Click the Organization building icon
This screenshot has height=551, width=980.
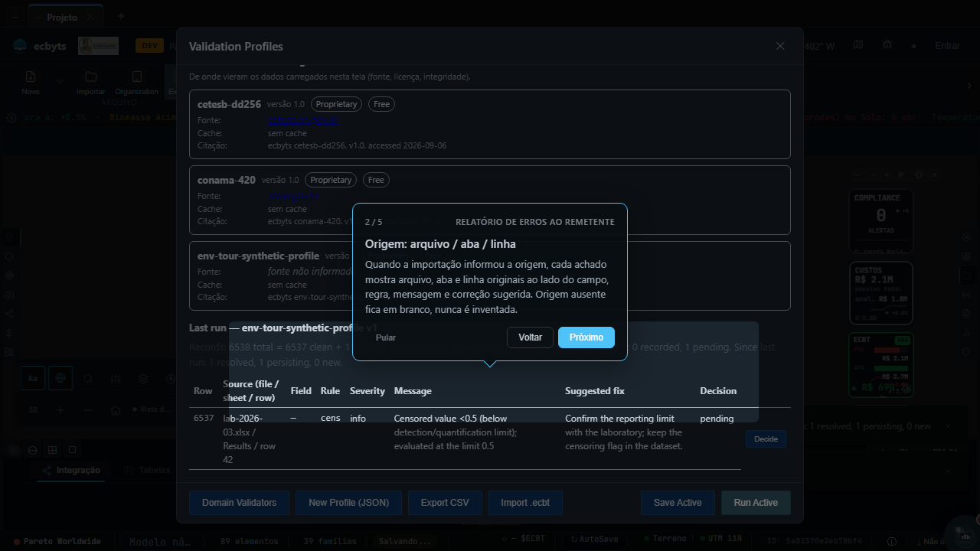(137, 77)
